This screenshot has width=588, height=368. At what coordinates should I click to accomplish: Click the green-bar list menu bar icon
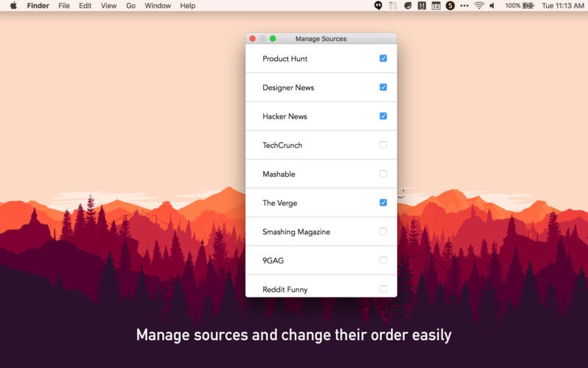tap(392, 6)
